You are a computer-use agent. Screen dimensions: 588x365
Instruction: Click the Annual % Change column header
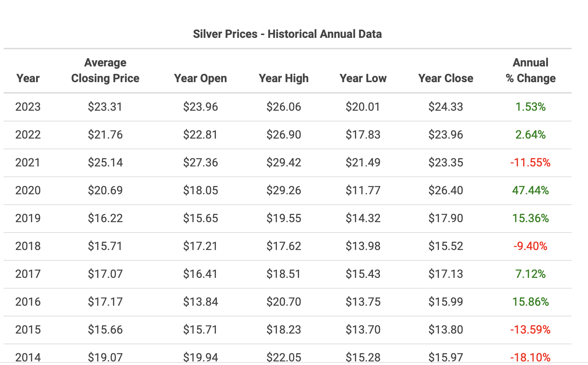(x=531, y=70)
